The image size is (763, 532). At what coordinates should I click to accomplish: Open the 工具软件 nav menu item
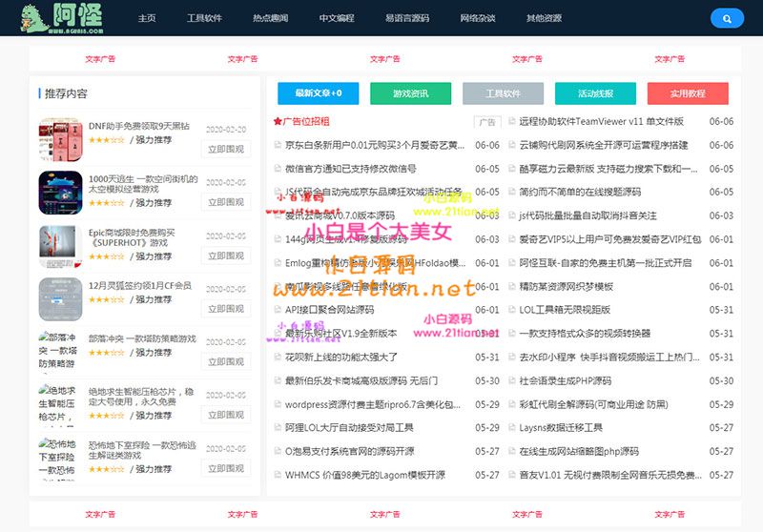(x=204, y=18)
